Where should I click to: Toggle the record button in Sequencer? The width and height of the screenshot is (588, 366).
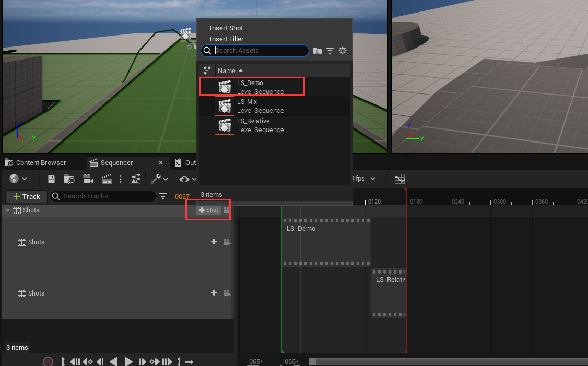(48, 361)
